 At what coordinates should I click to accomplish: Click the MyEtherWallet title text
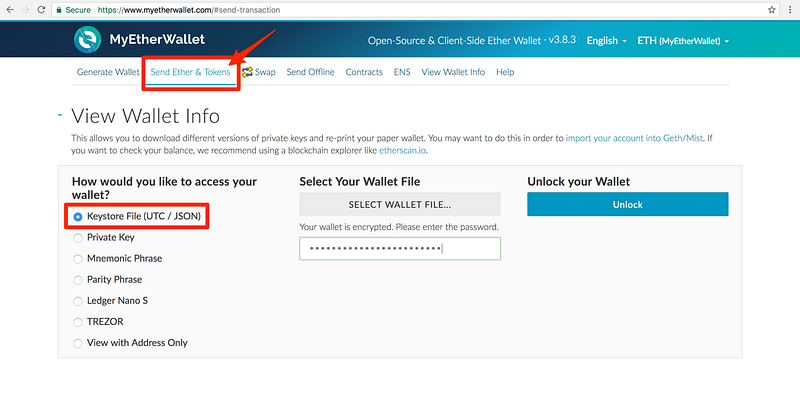[157, 39]
